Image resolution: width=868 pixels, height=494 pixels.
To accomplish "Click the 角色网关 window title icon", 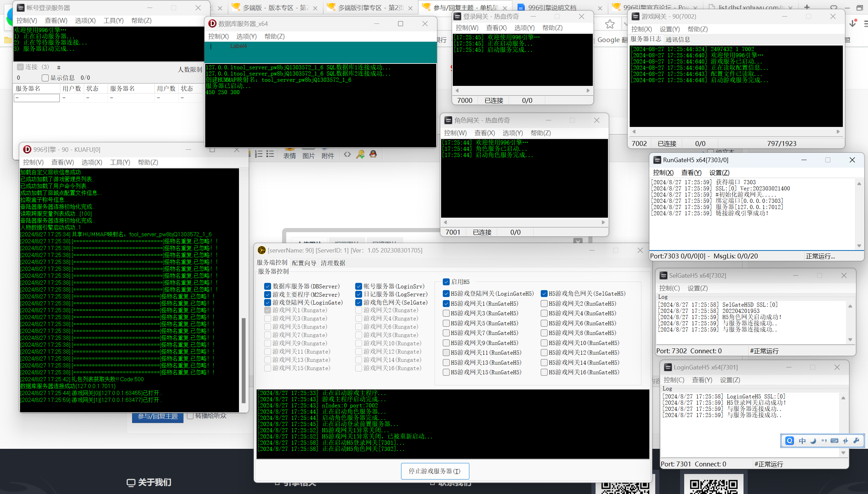I will [x=448, y=120].
